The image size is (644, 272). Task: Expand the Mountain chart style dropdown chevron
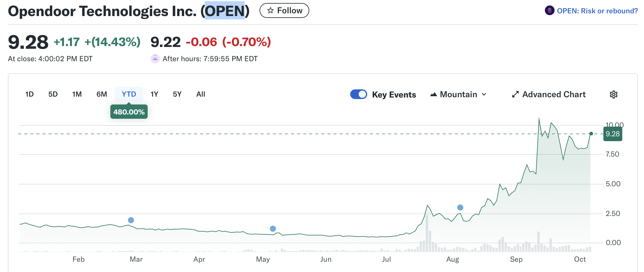[484, 95]
